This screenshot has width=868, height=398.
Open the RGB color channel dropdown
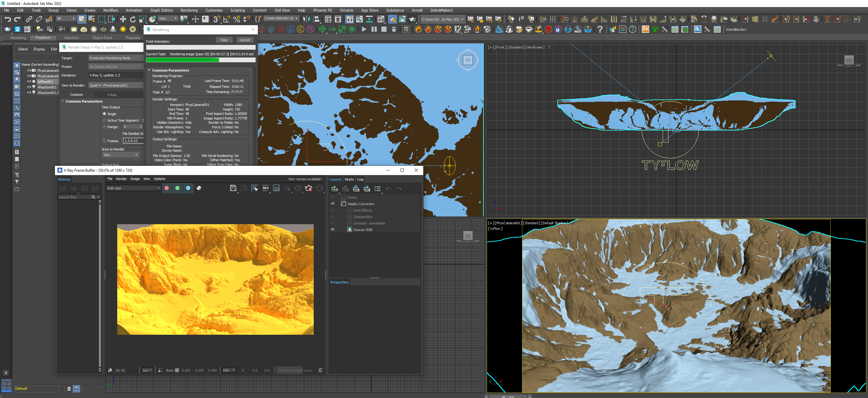coord(134,188)
